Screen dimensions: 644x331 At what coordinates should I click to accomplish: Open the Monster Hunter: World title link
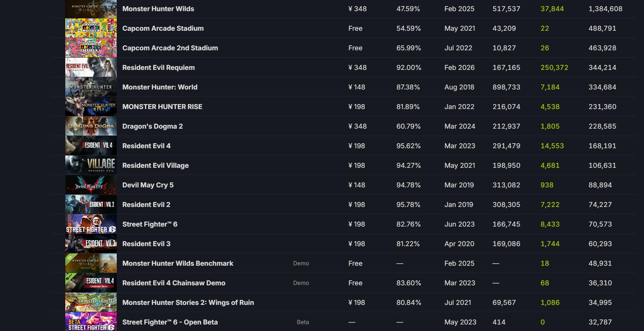[x=160, y=87]
